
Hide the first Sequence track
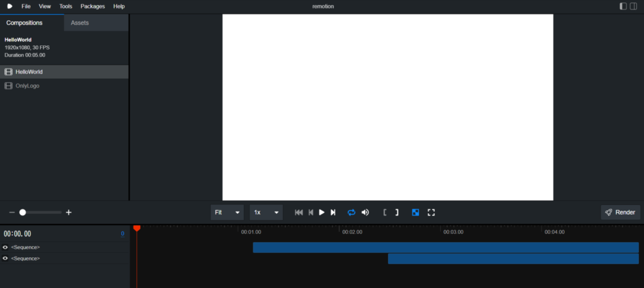6,247
